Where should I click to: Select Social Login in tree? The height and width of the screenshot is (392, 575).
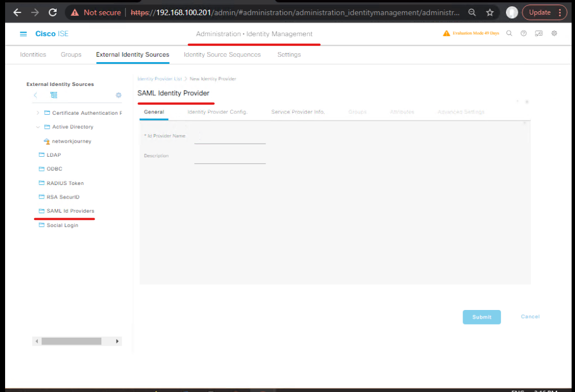(62, 225)
